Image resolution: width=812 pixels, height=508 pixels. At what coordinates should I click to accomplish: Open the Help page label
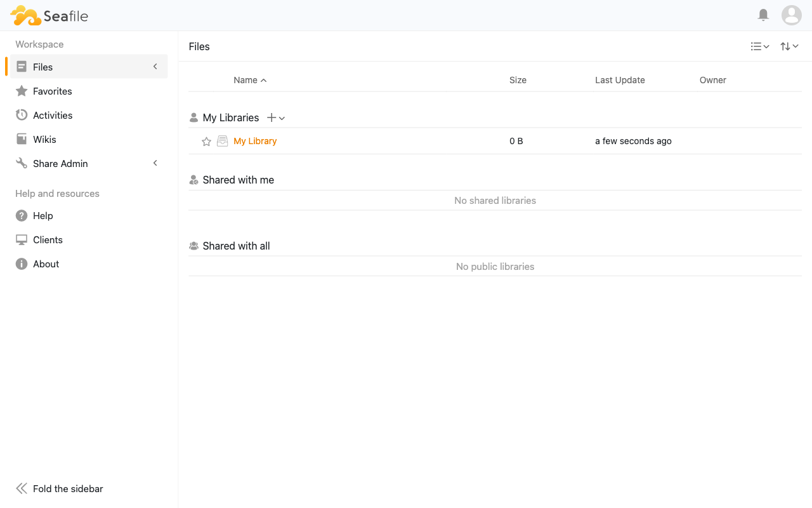43,215
